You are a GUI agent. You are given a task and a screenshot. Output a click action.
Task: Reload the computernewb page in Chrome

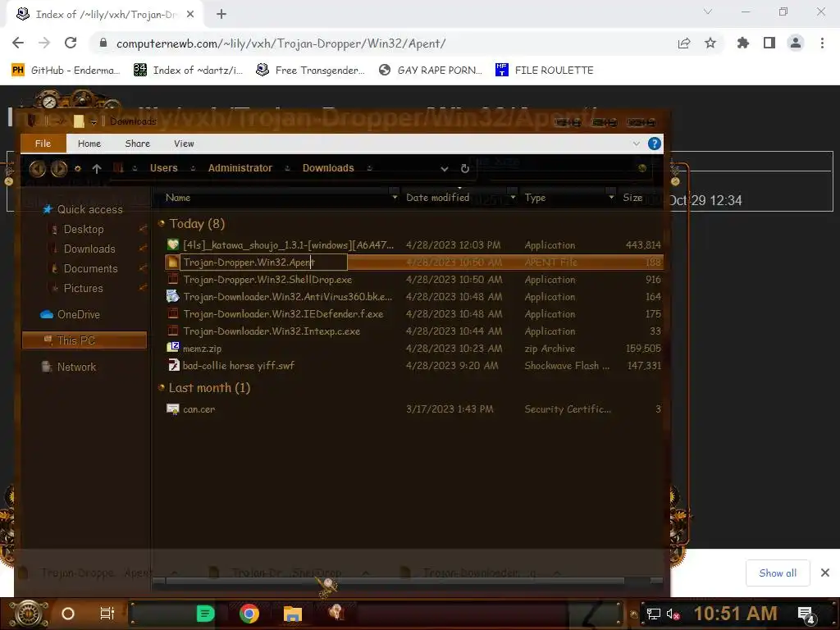71,43
